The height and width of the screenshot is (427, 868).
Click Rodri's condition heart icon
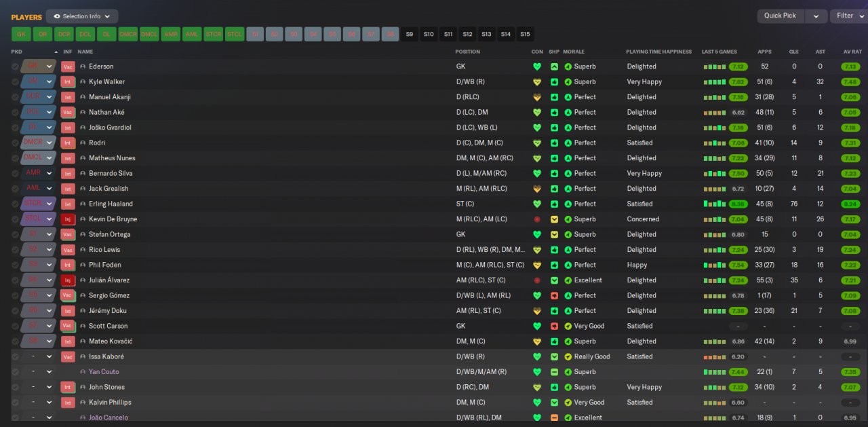(x=537, y=143)
